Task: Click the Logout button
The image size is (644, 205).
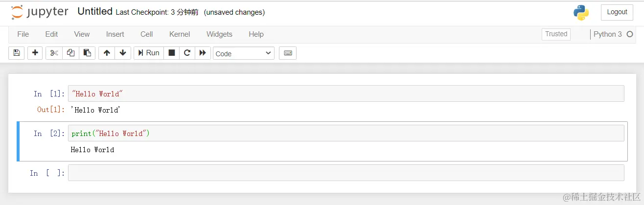Action: [617, 12]
